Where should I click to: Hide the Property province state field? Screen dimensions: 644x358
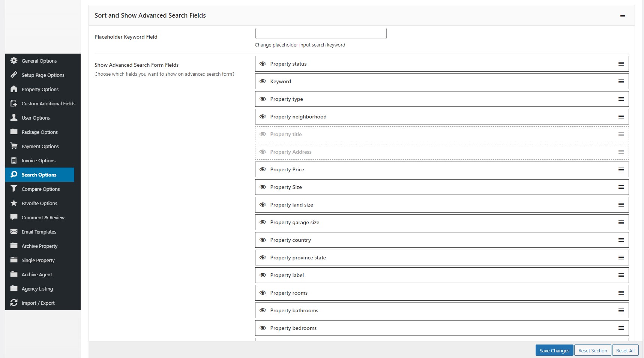tap(263, 258)
